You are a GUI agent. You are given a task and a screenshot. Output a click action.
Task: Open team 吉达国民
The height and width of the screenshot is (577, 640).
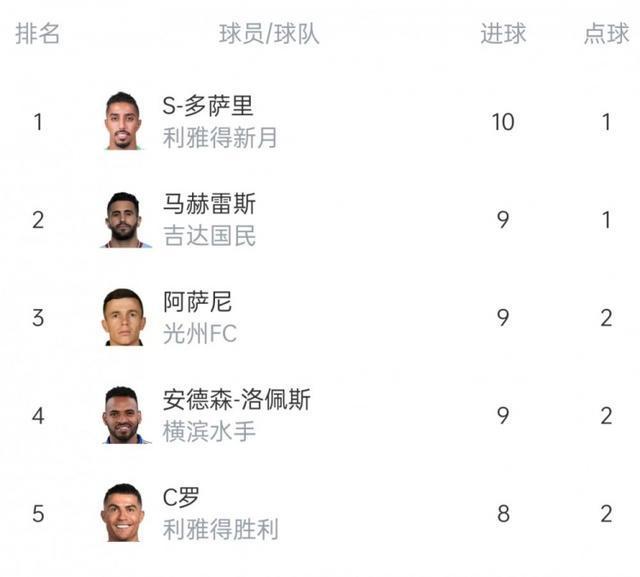click(209, 235)
